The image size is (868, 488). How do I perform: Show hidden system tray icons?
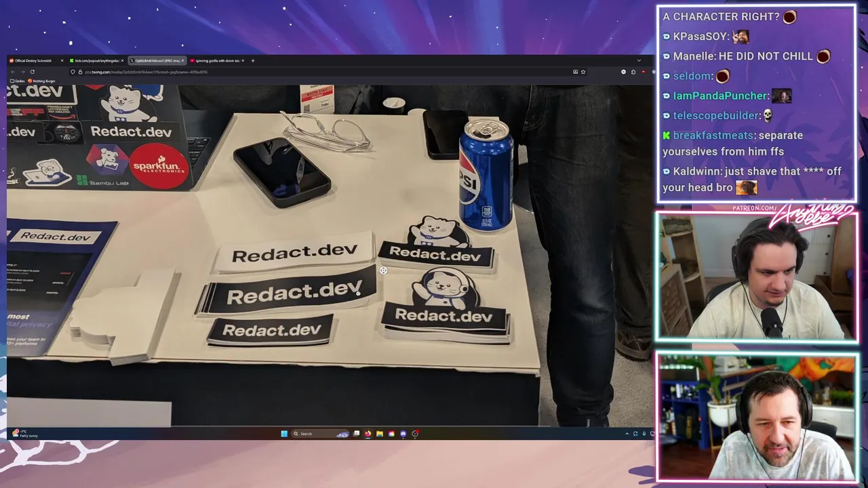pos(627,434)
